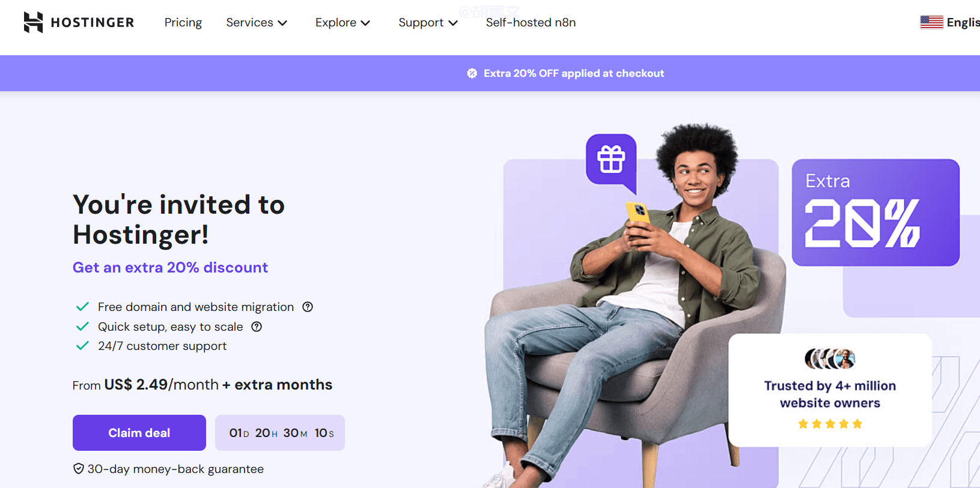Image resolution: width=980 pixels, height=488 pixels.
Task: Click the purple gift box icon
Action: pyautogui.click(x=611, y=159)
